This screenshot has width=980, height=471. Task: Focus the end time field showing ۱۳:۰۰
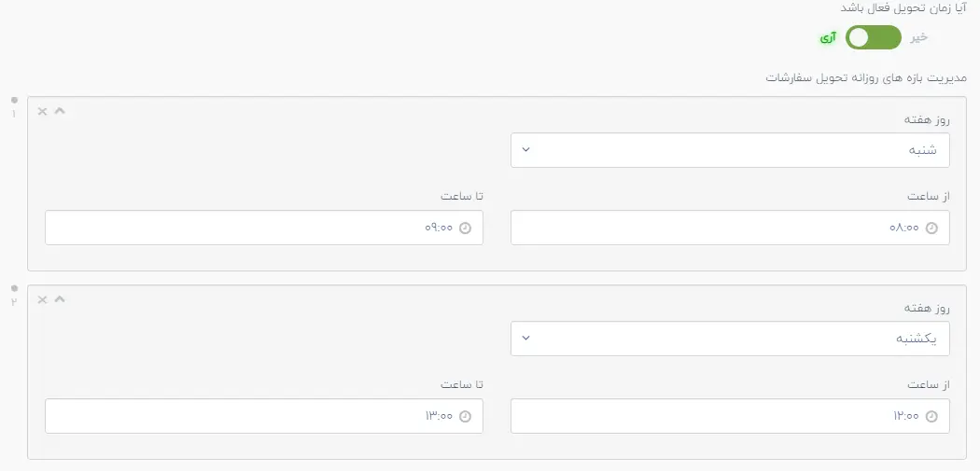tap(264, 416)
